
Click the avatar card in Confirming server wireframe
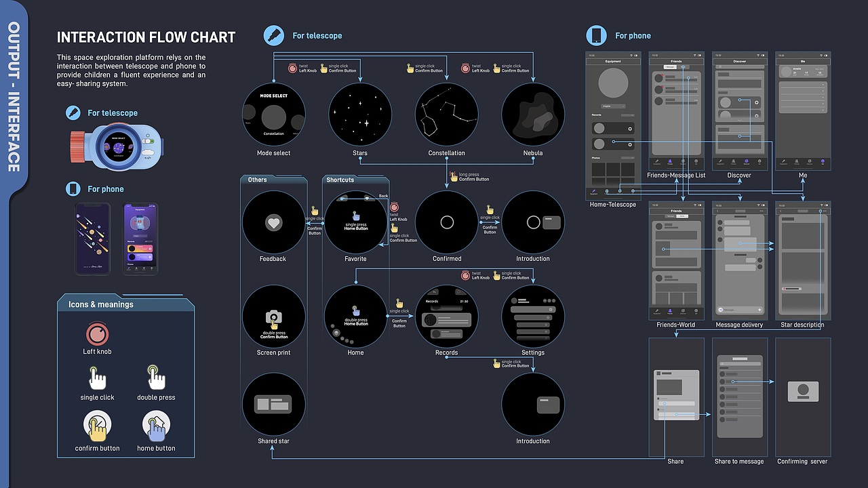[803, 392]
